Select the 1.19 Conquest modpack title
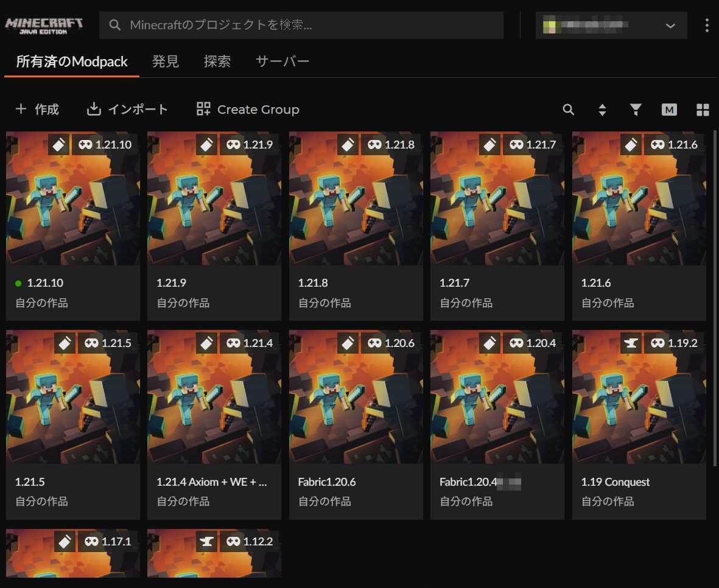 [x=616, y=481]
